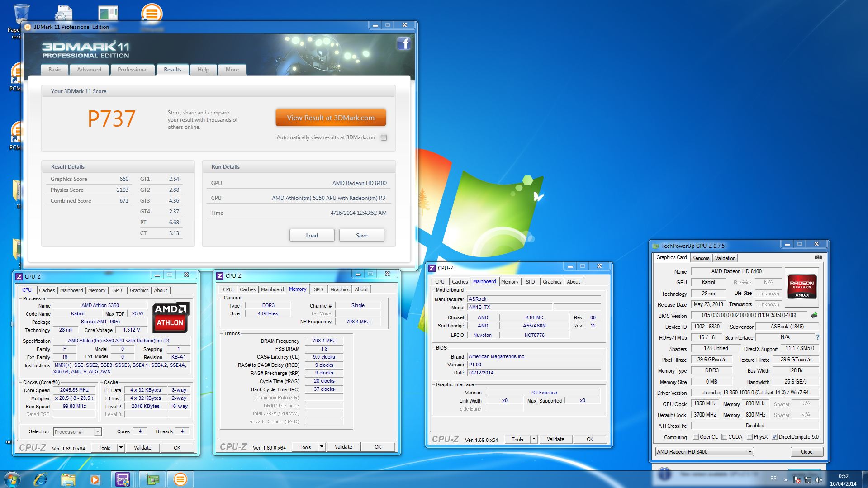Click the Facebook icon in 3DMark 11
This screenshot has height=488, width=868.
pyautogui.click(x=403, y=43)
